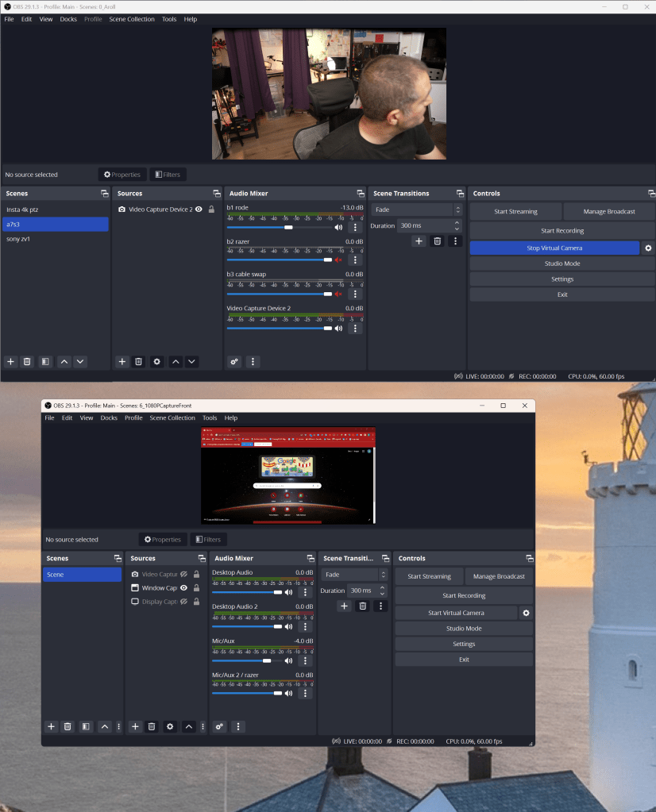
Task: Open source properties gear in bottom OBS Sources toolbar
Action: (x=170, y=726)
